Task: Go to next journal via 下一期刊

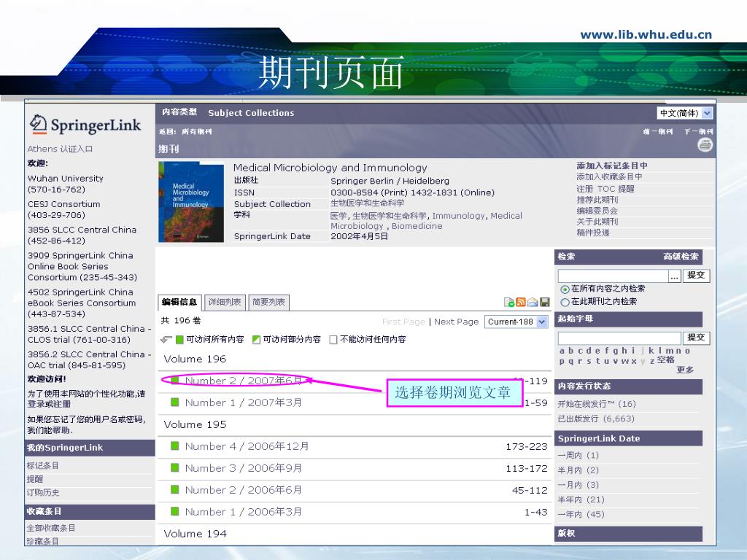Action: tap(699, 131)
